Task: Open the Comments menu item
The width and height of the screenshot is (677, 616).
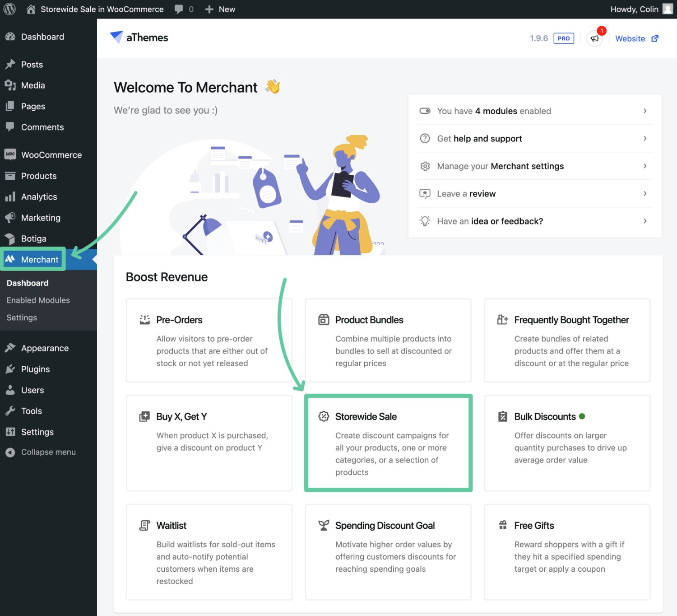Action: click(48, 127)
